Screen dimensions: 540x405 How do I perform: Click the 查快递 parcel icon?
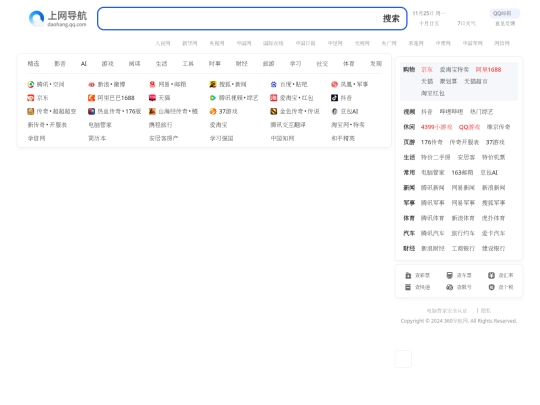click(x=408, y=287)
